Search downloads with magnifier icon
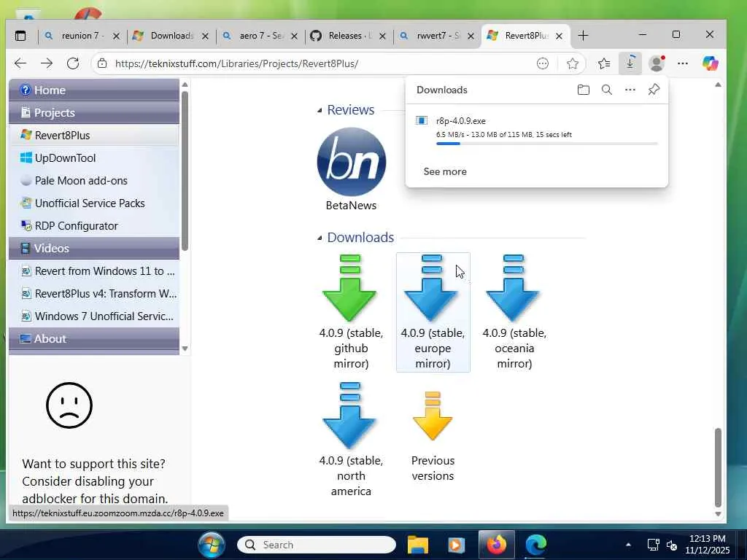 (606, 90)
